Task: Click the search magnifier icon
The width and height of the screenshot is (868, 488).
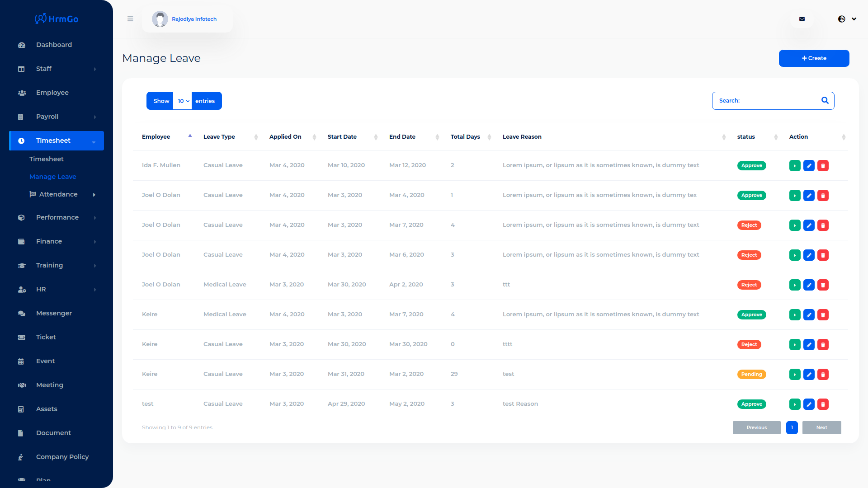Action: tap(825, 101)
